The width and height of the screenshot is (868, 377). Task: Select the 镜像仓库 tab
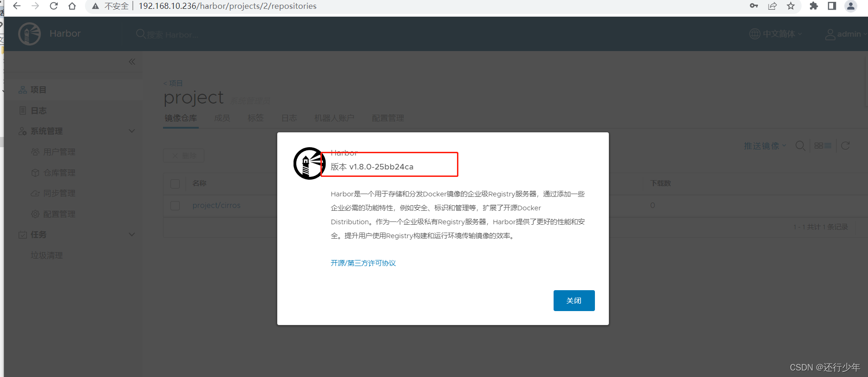pyautogui.click(x=181, y=118)
